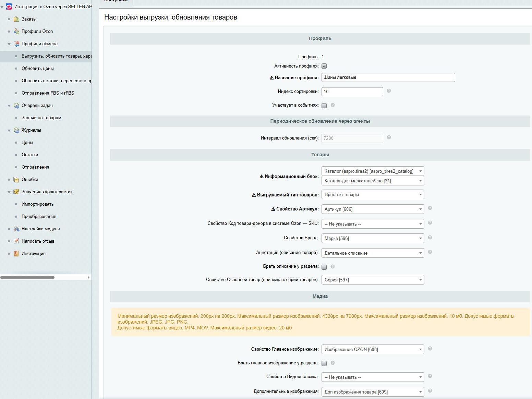Click the Индекс сортировки input field
The height and width of the screenshot is (399, 532).
point(352,92)
